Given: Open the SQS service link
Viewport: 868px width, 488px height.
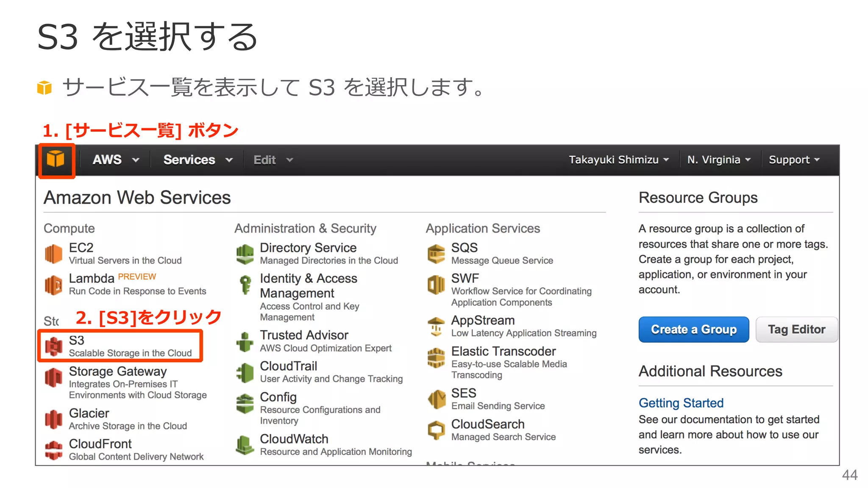Looking at the screenshot, I should click(465, 247).
